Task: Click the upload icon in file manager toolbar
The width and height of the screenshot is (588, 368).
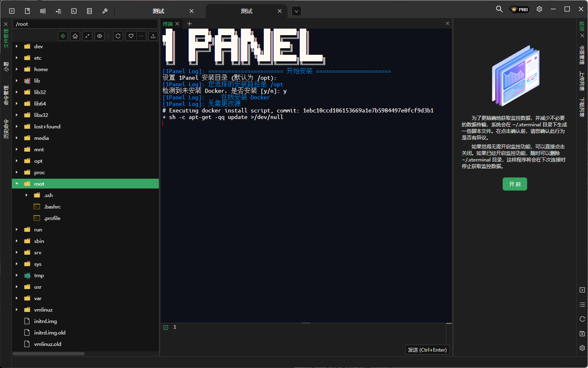Action: pos(153,36)
